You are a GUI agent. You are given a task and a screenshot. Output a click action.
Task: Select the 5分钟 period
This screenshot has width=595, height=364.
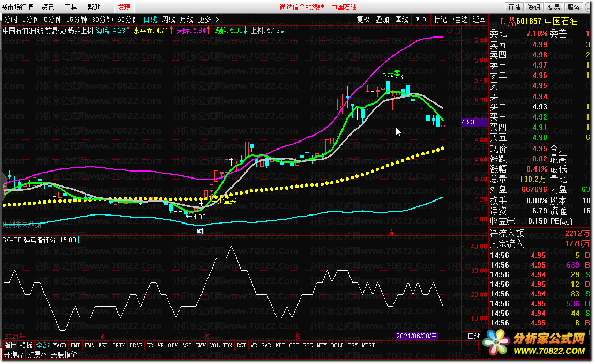(x=53, y=19)
